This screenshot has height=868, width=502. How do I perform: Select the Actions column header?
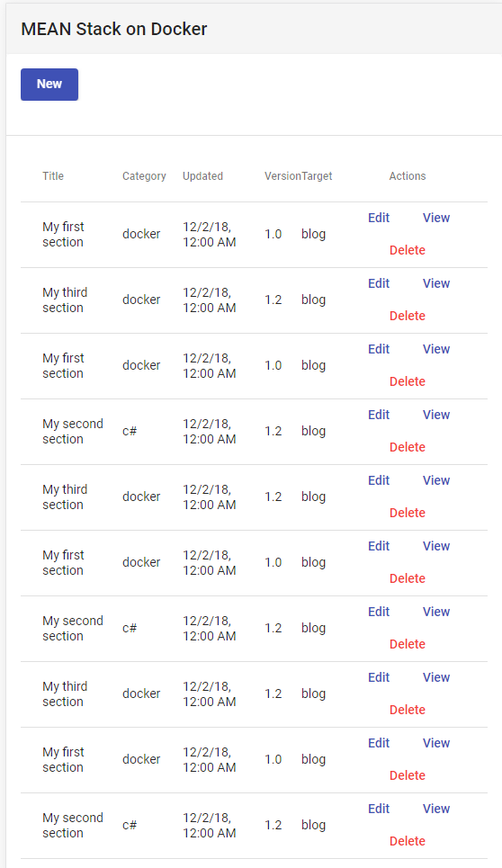pyautogui.click(x=408, y=176)
